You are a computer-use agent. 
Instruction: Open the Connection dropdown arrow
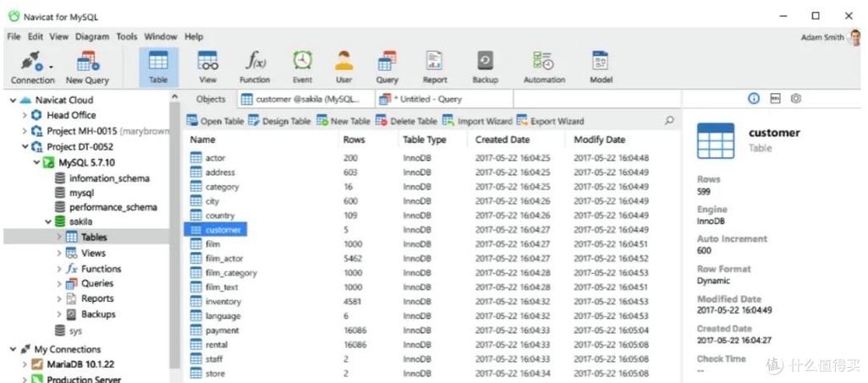tap(51, 67)
